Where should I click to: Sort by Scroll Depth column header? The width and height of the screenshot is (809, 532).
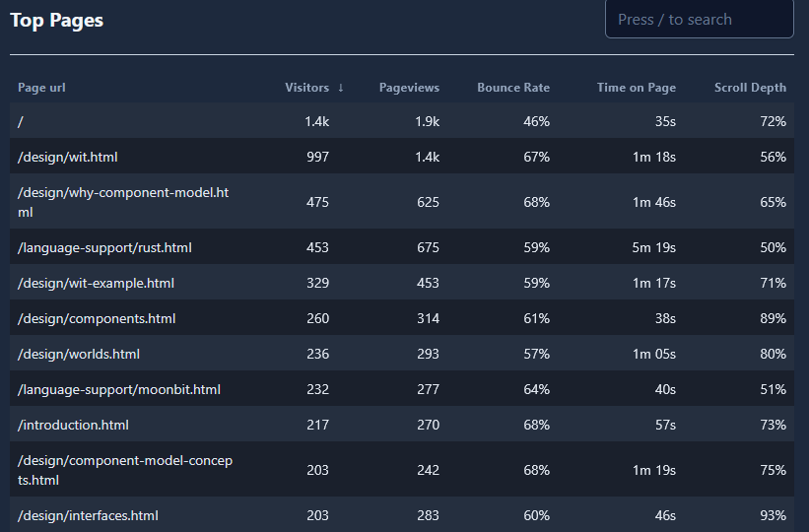pos(750,88)
